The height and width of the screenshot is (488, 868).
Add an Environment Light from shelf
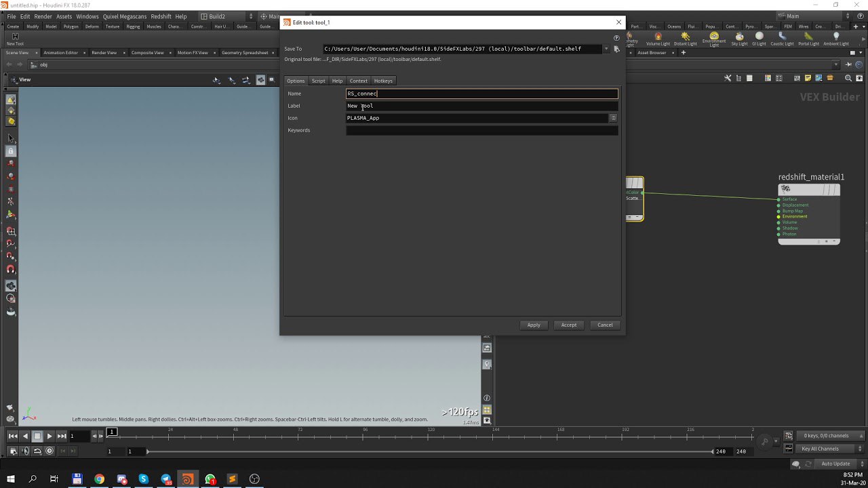pos(714,39)
